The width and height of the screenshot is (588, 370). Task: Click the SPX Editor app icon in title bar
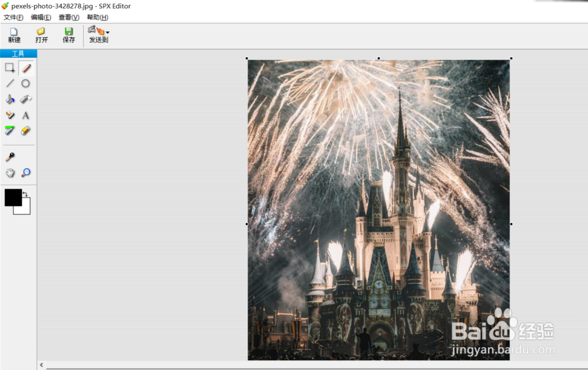pos(5,6)
